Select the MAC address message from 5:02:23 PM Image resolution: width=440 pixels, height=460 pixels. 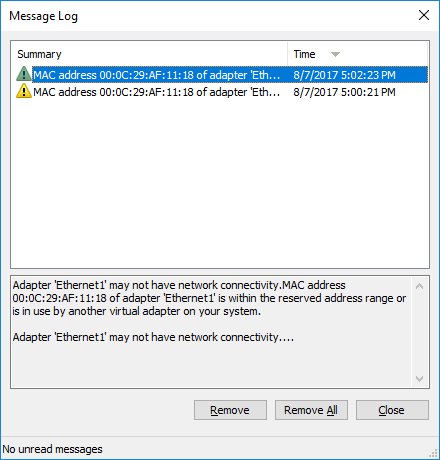[222, 75]
